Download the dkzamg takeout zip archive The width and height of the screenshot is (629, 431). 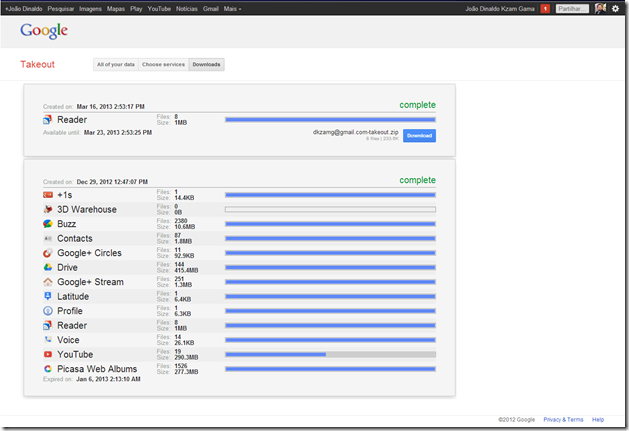pyautogui.click(x=419, y=136)
